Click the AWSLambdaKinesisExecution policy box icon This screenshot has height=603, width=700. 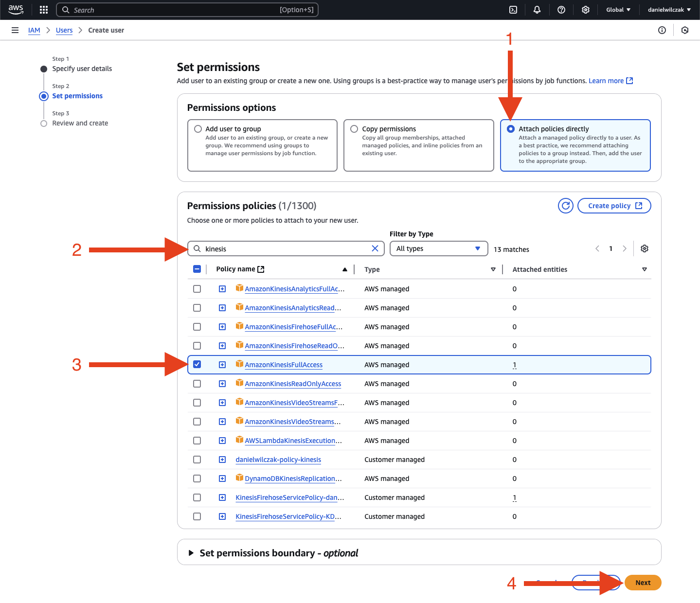pos(239,440)
